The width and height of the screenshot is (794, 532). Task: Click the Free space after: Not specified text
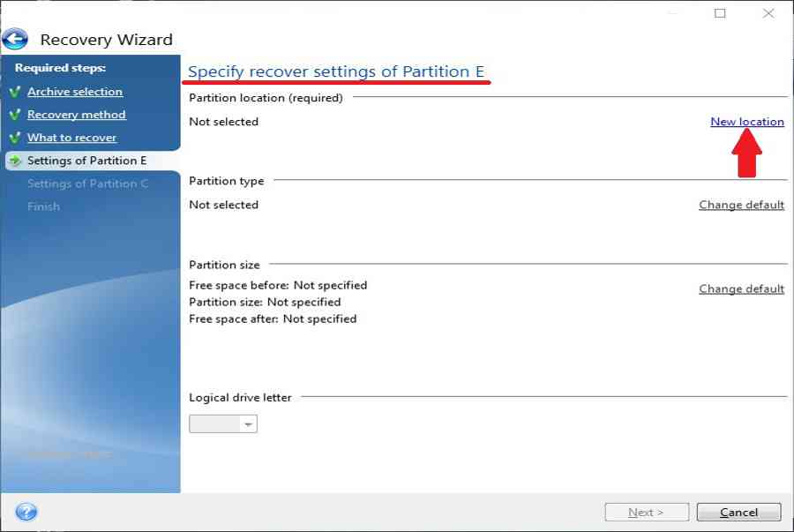point(273,318)
